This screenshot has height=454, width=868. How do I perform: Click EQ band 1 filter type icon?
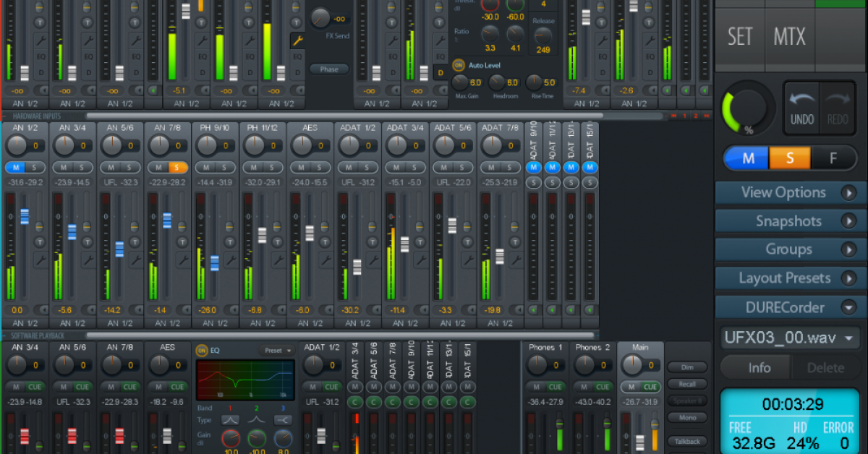229,420
